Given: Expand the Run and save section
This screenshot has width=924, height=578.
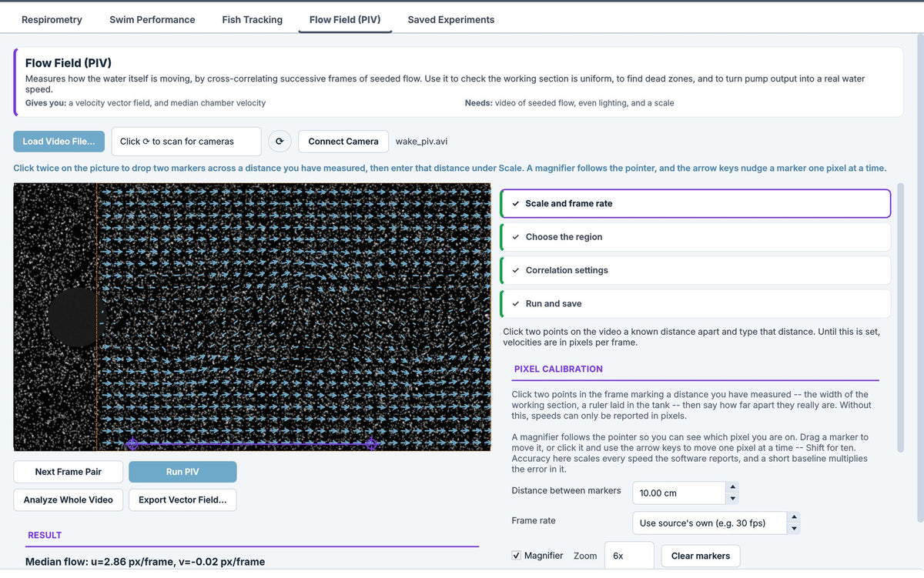Looking at the screenshot, I should coord(695,303).
